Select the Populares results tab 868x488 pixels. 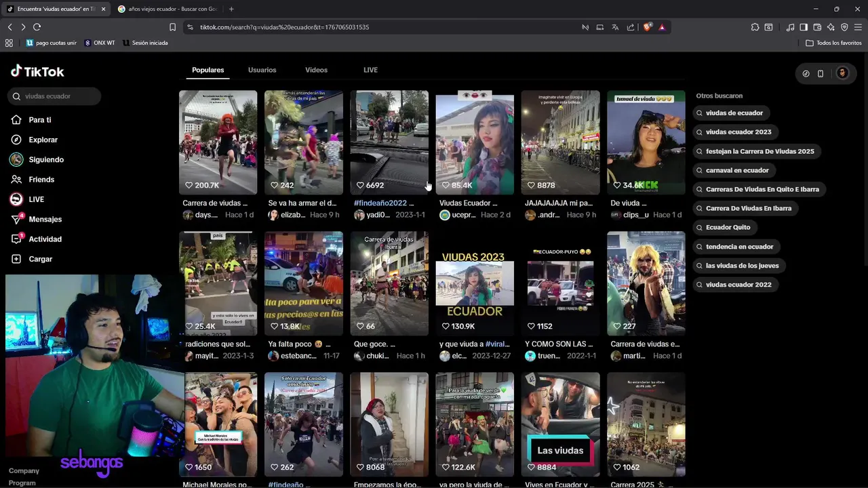point(208,70)
